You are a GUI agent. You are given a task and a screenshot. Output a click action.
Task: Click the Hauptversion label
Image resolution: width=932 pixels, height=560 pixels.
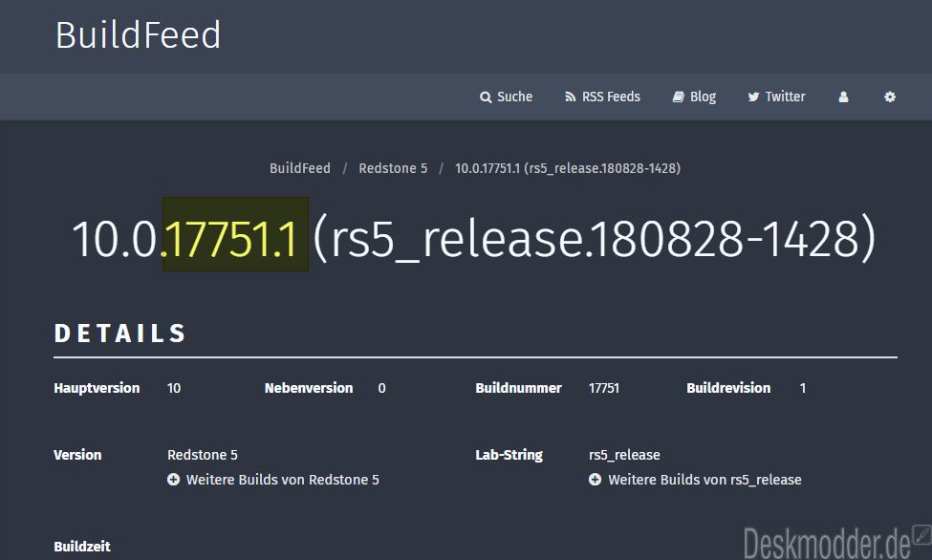point(97,388)
